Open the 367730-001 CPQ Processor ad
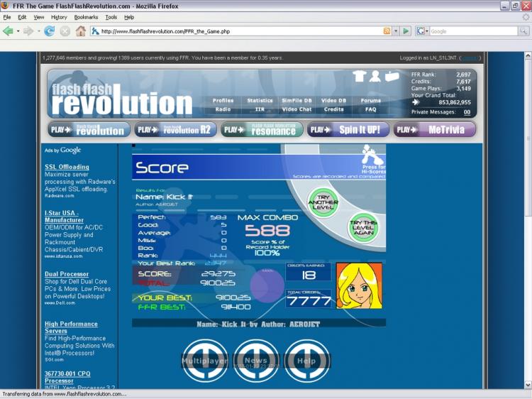The height and width of the screenshot is (399, 532). point(67,377)
